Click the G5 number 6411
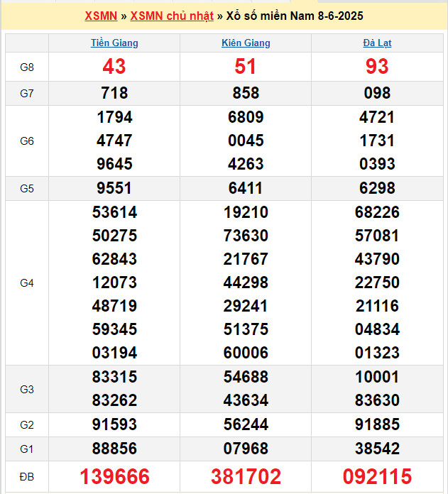This screenshot has height=494, width=448. click(246, 188)
